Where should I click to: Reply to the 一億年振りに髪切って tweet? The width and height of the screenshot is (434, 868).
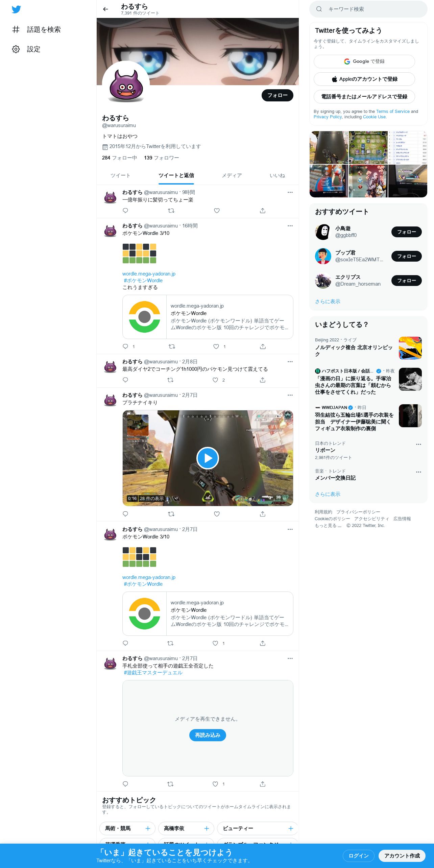(125, 211)
